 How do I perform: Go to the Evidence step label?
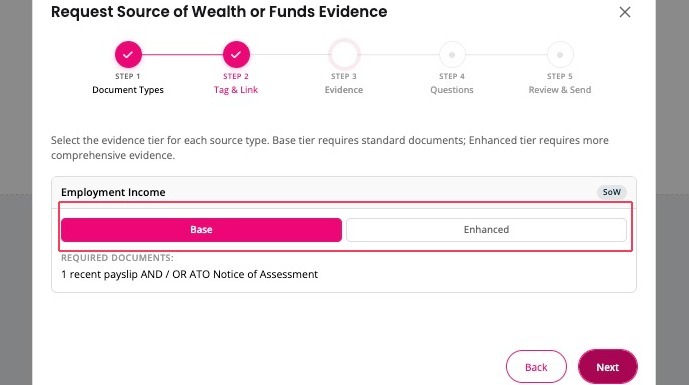pyautogui.click(x=344, y=90)
